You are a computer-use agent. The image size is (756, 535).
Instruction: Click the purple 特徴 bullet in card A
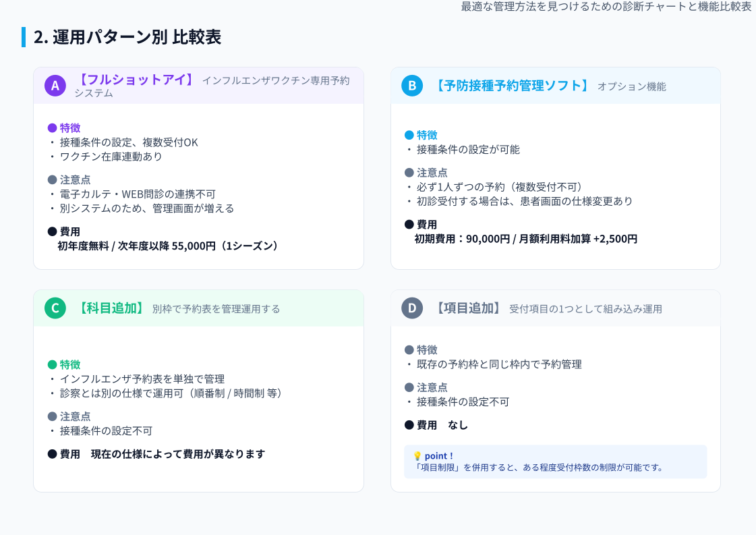(52, 128)
